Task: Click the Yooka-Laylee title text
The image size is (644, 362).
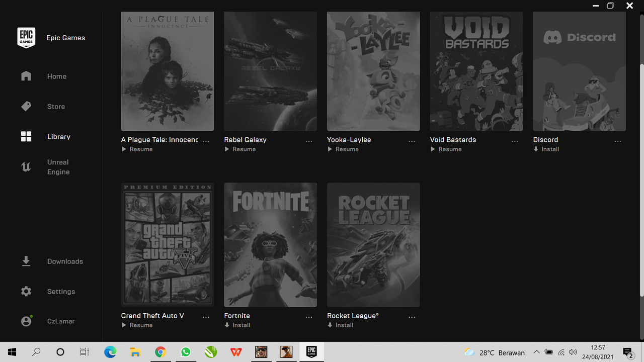Action: [x=349, y=140]
